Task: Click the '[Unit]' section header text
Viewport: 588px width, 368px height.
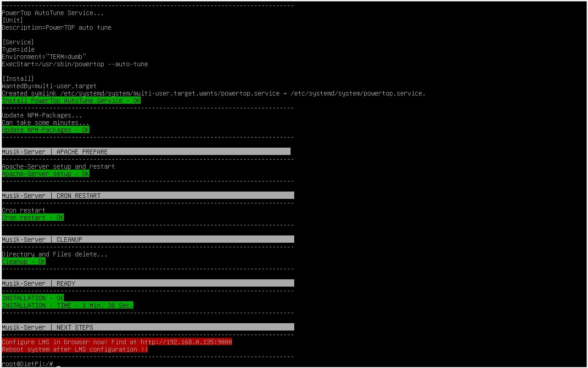Action: point(12,20)
